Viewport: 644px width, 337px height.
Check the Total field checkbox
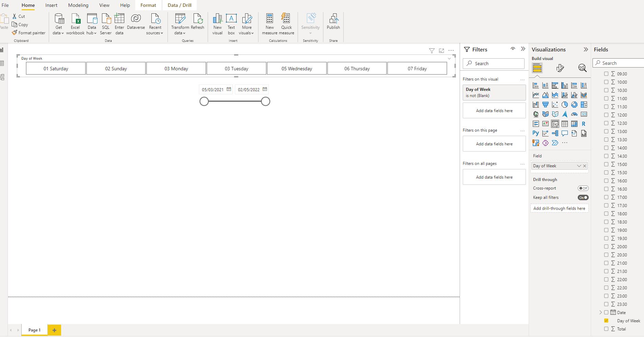pos(606,329)
